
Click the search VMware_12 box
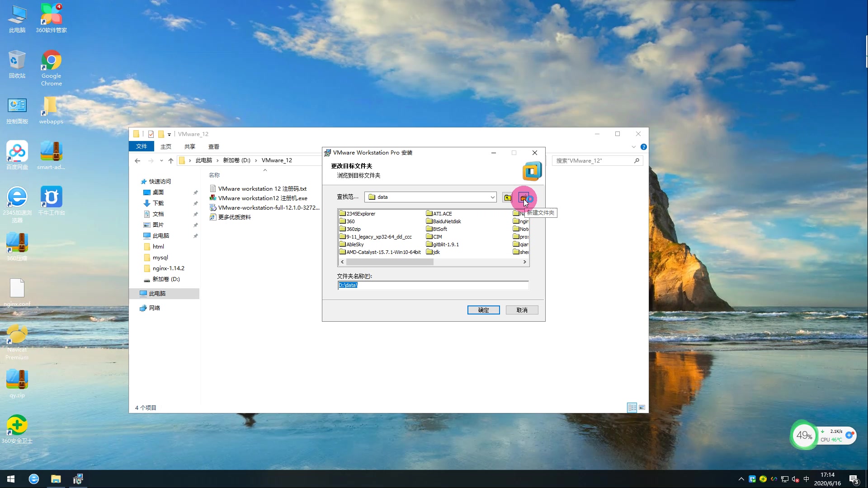597,161
